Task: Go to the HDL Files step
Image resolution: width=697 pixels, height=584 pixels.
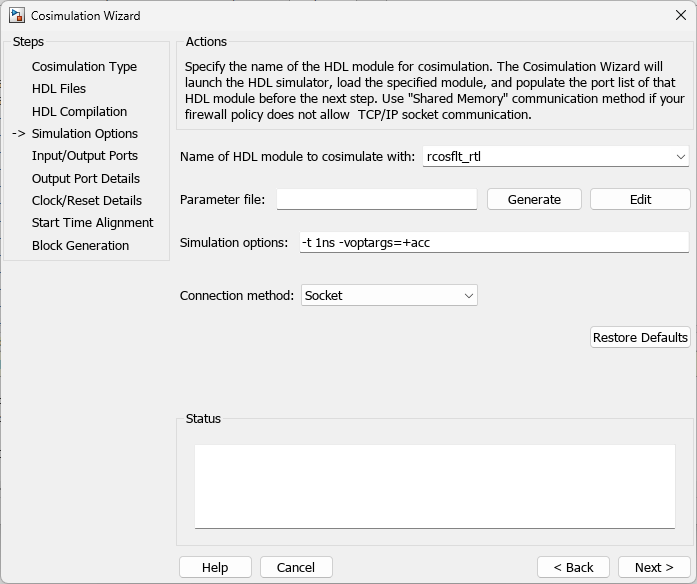Action: click(x=59, y=89)
